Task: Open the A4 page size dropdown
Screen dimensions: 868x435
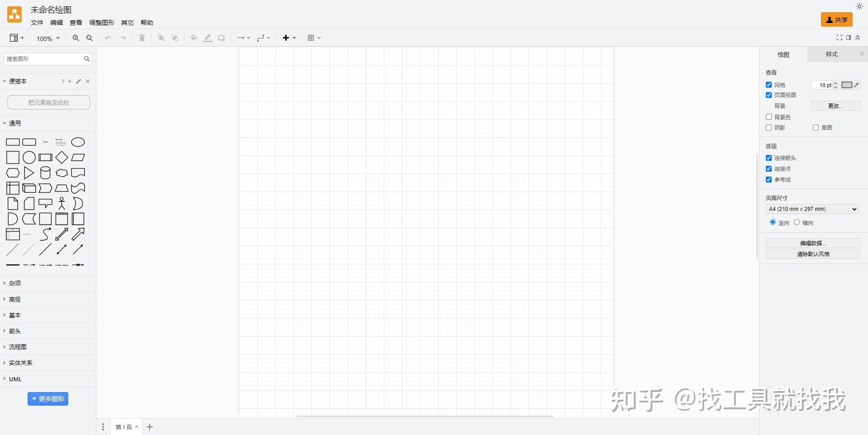Action: (x=812, y=209)
